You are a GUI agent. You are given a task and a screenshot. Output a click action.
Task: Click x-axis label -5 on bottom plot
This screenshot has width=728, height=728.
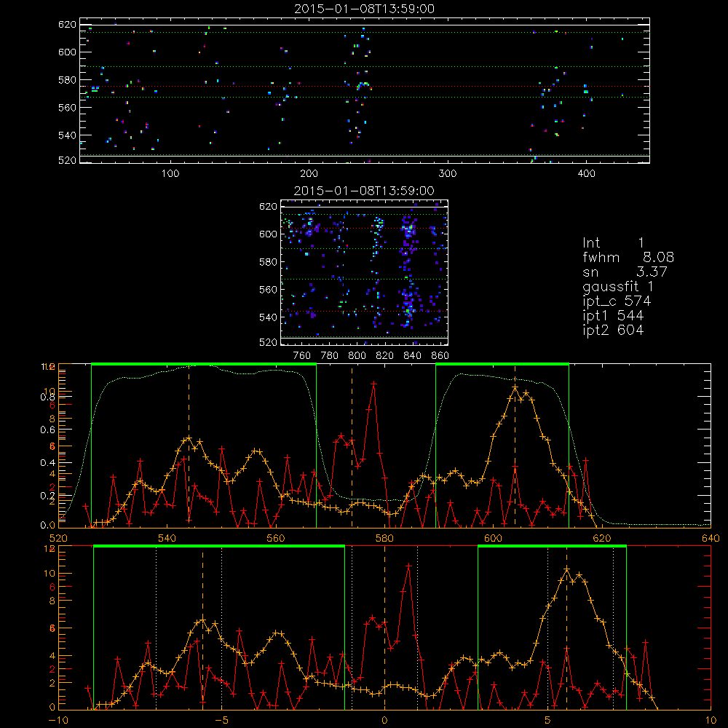tap(222, 721)
